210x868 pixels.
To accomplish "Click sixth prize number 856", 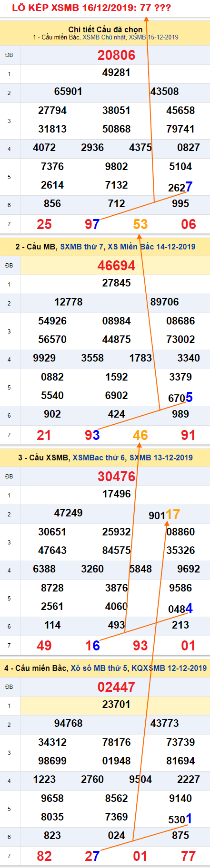I will click(52, 203).
